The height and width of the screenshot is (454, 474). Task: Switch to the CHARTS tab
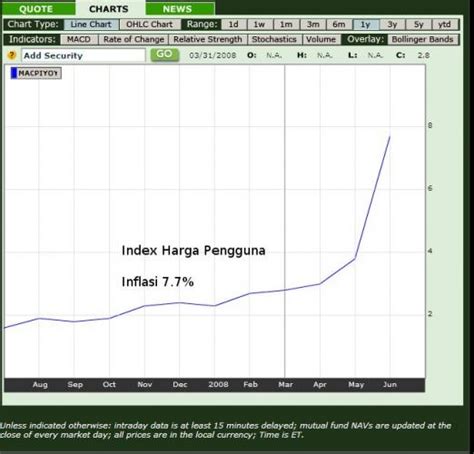coord(109,9)
